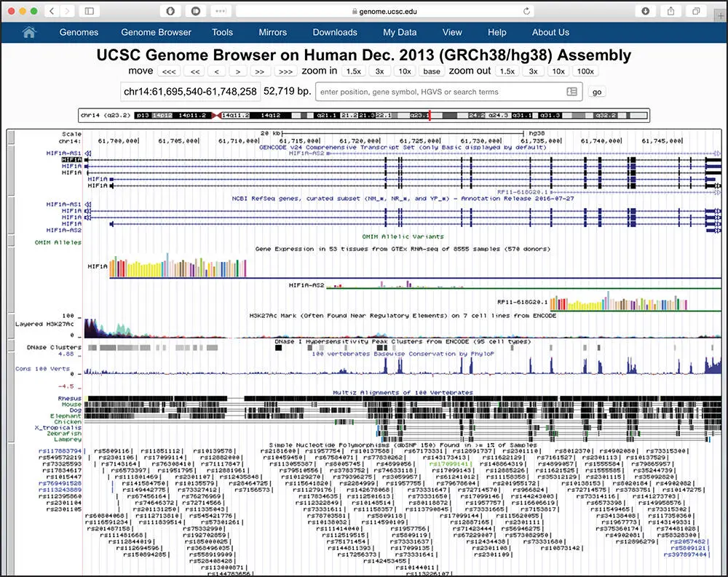
Task: Click Safari address bar genome.ucsc.edu
Action: (385, 11)
